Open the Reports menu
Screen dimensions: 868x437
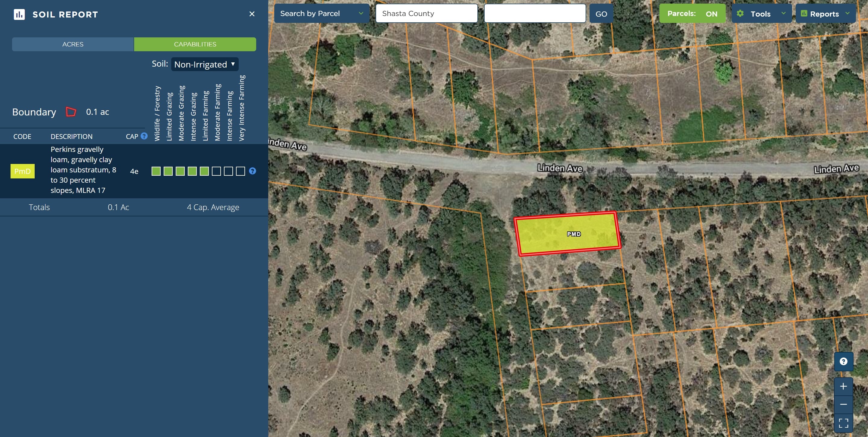[x=826, y=14]
